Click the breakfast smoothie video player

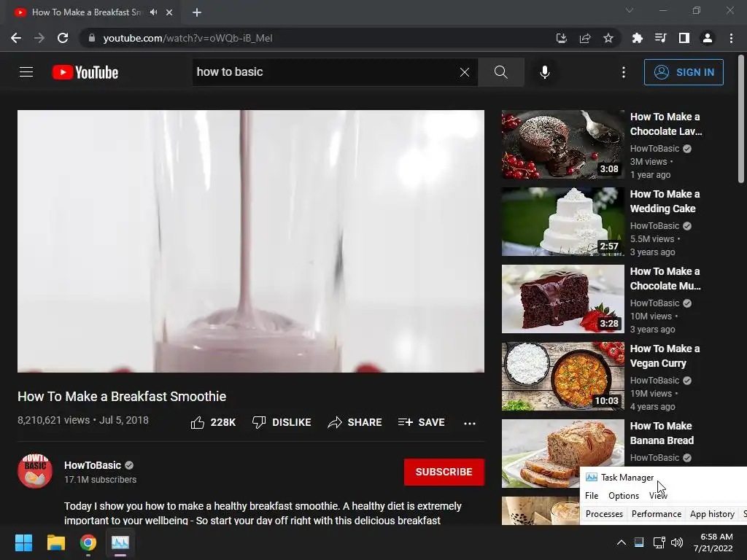coord(251,241)
